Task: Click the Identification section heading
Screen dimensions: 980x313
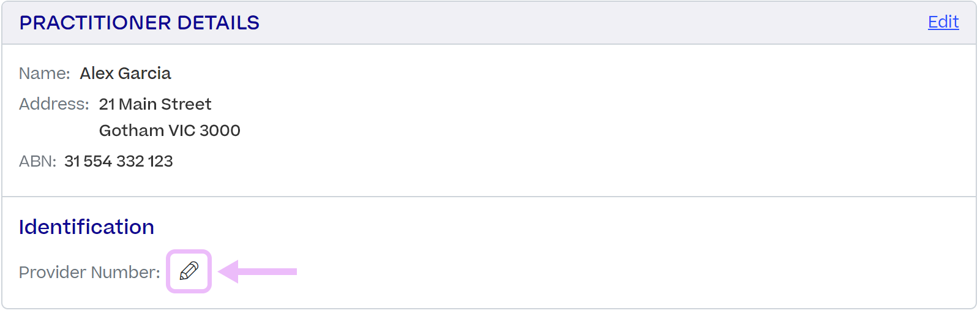Action: point(86,227)
